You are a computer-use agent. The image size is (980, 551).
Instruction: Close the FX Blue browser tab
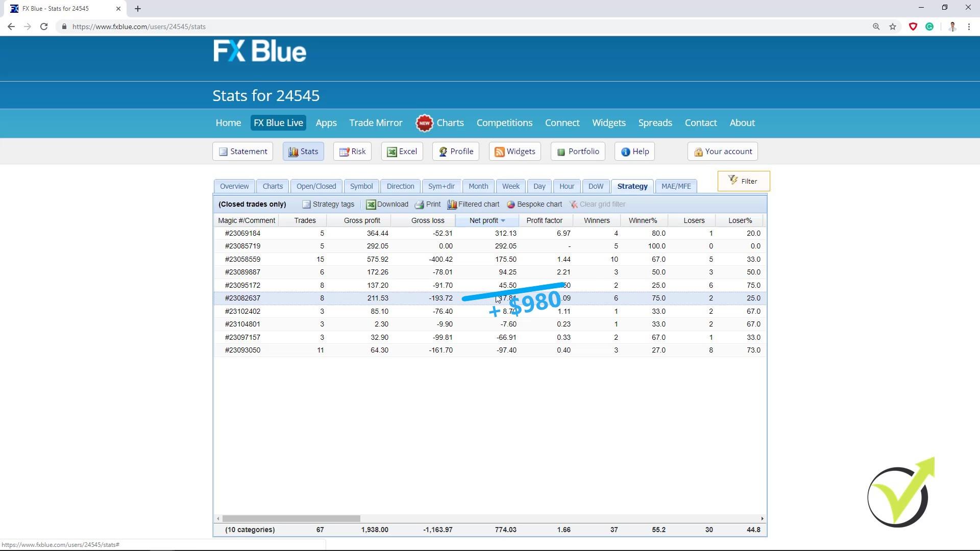point(118,9)
